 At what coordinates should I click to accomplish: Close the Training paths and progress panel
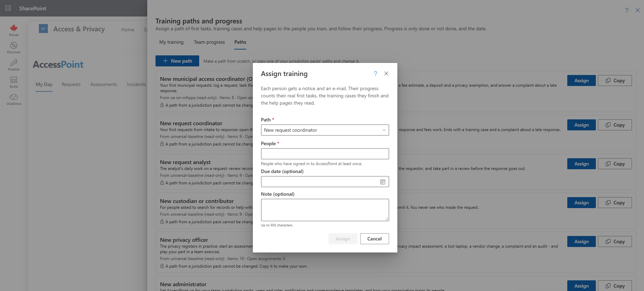[x=637, y=10]
